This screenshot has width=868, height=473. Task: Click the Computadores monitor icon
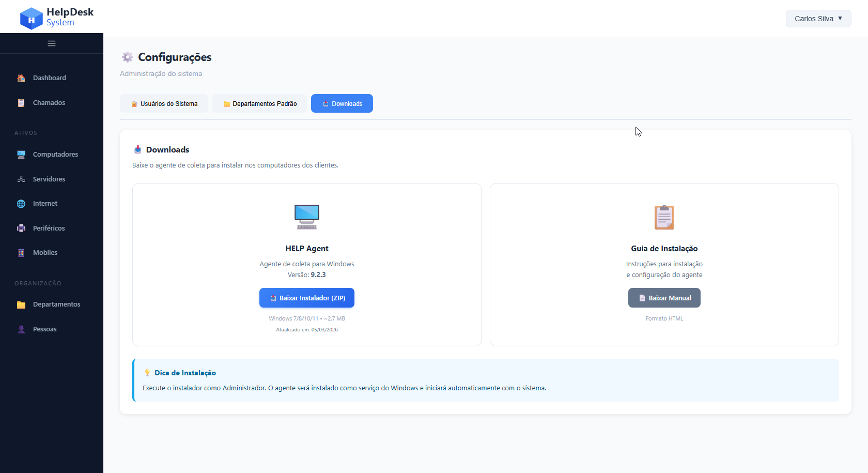(x=21, y=154)
